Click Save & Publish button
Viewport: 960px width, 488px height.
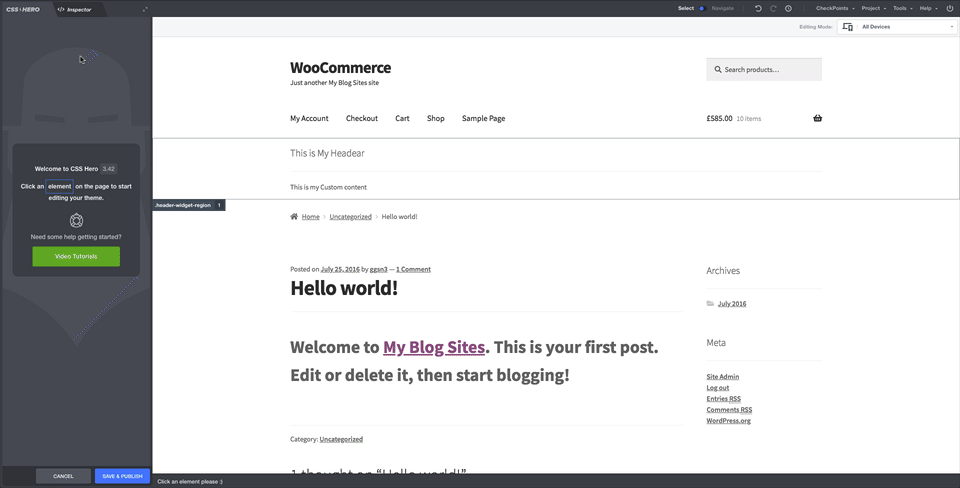pos(122,476)
